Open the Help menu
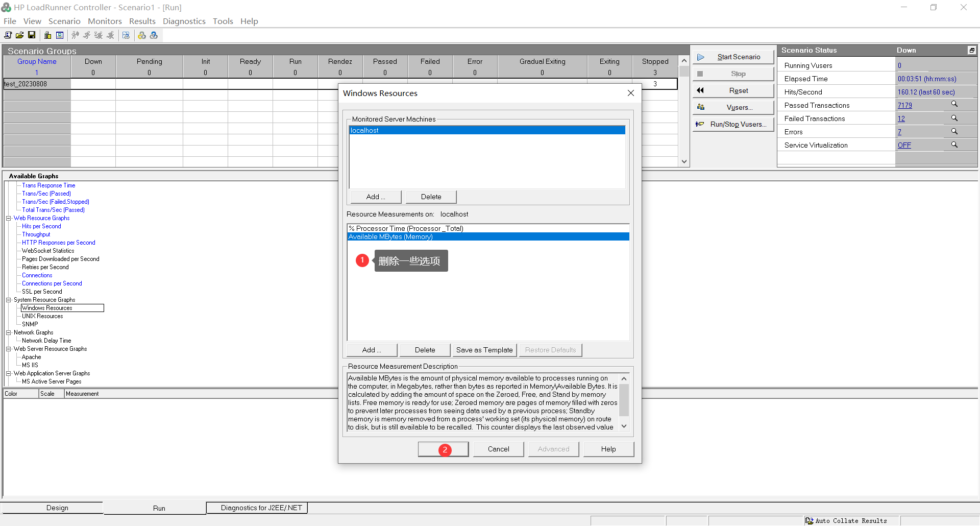Image resolution: width=980 pixels, height=526 pixels. (249, 21)
